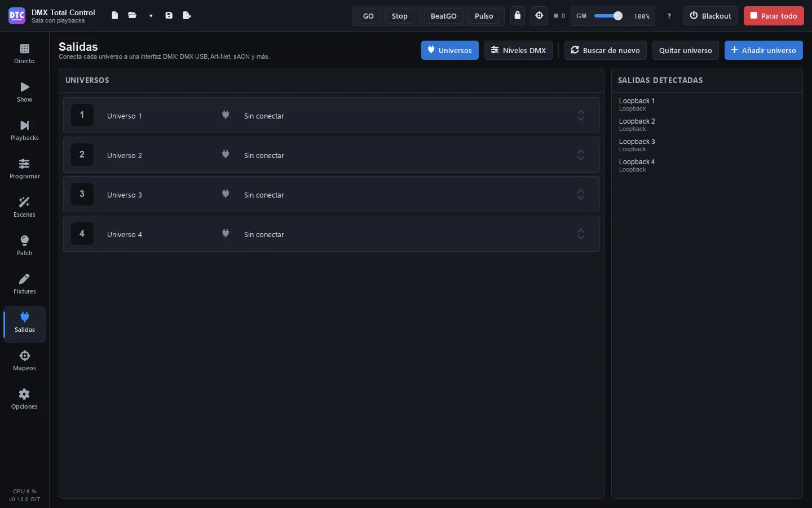This screenshot has height=508, width=812.
Task: Open Universo 1 output selector
Action: [414, 116]
